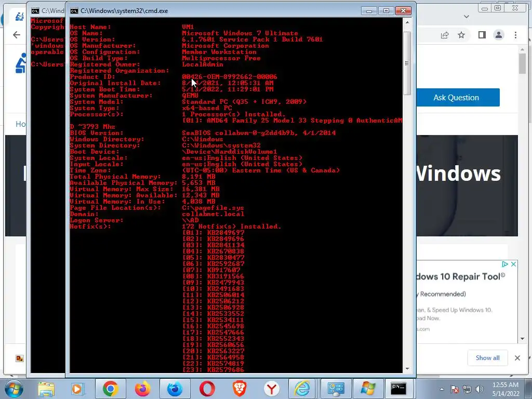This screenshot has height=399, width=532.
Task: Click Chrome page scrollbar down arrow
Action: tap(523, 339)
